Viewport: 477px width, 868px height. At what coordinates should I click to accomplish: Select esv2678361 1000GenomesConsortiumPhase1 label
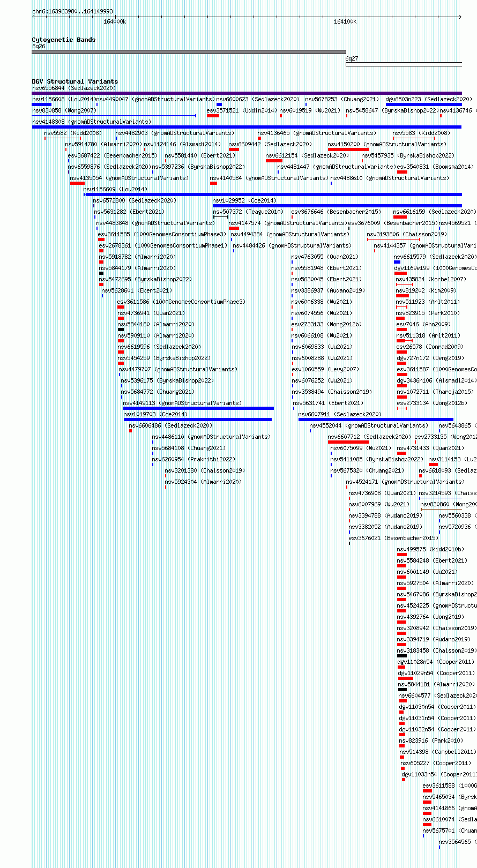163,245
